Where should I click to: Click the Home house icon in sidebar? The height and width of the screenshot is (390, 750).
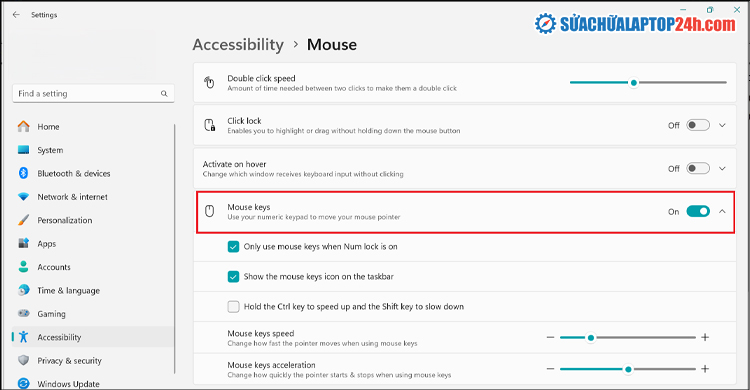coord(23,126)
